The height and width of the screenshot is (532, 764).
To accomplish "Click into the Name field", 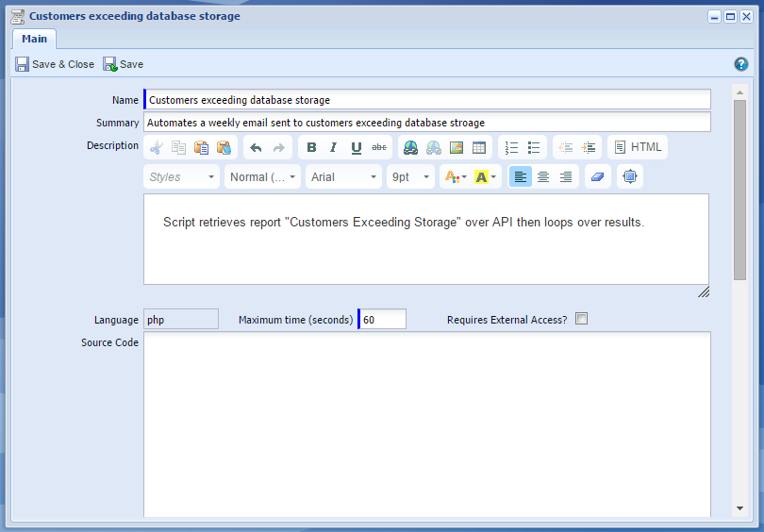I will [427, 99].
